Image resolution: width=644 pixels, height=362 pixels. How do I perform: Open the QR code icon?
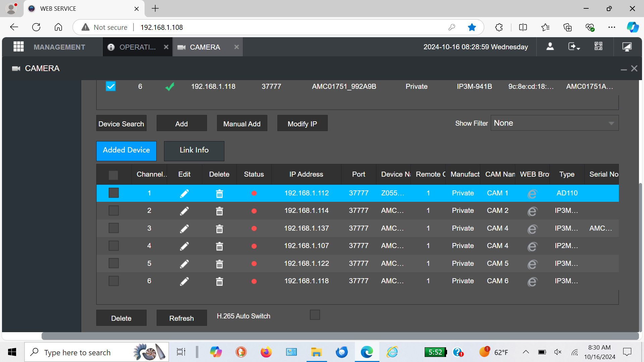598,47
